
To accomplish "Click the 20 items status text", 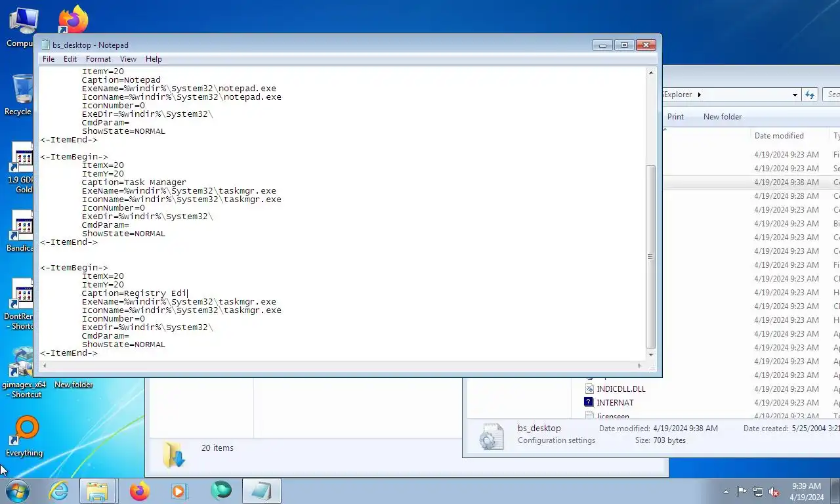I will click(x=217, y=448).
